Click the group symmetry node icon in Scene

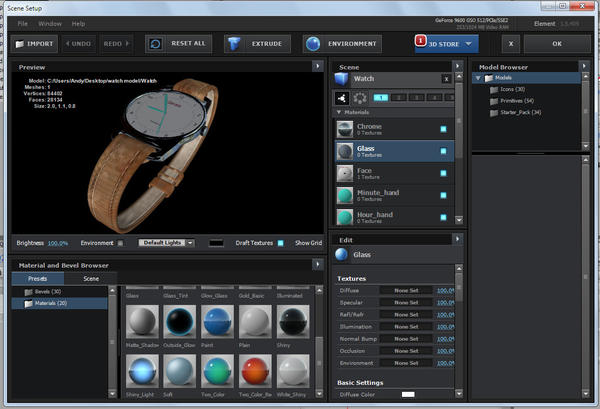tap(342, 98)
